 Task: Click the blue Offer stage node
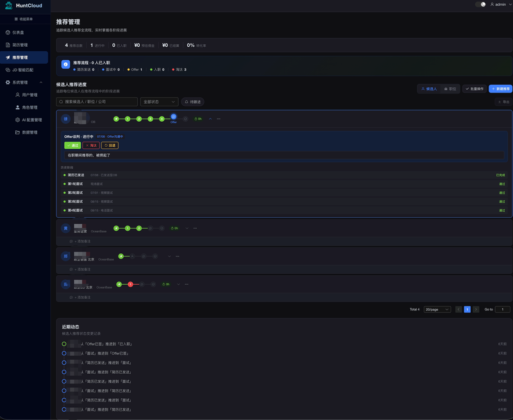pyautogui.click(x=173, y=117)
